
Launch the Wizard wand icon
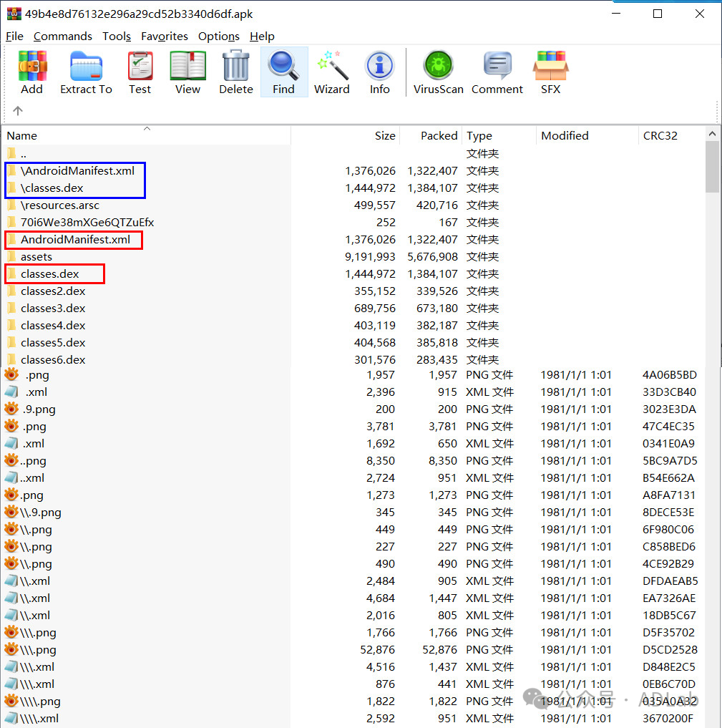[332, 72]
